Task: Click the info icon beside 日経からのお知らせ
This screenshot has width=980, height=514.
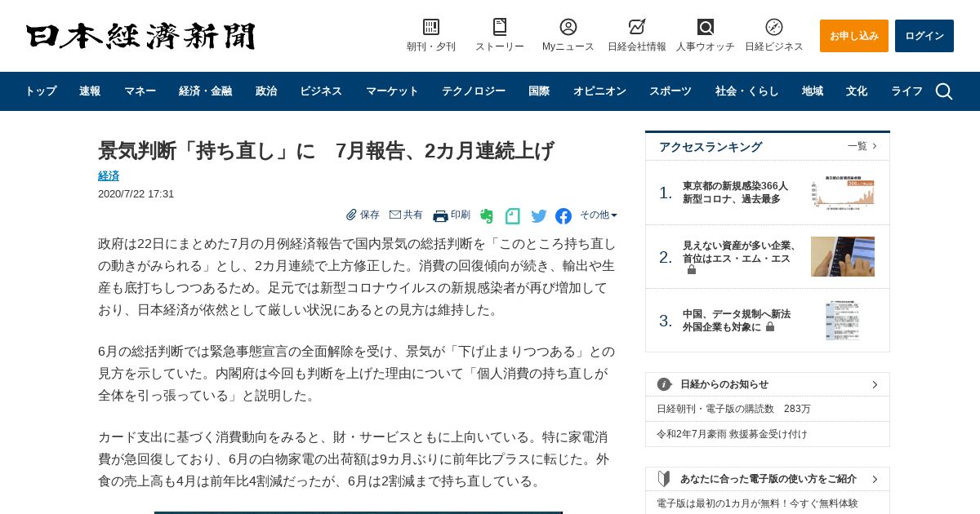Action: coord(665,384)
